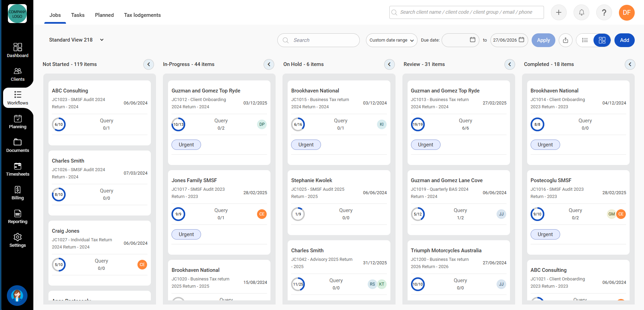644x310 pixels.
Task: Open the Stephanie Kwolek job card title
Action: 312,180
